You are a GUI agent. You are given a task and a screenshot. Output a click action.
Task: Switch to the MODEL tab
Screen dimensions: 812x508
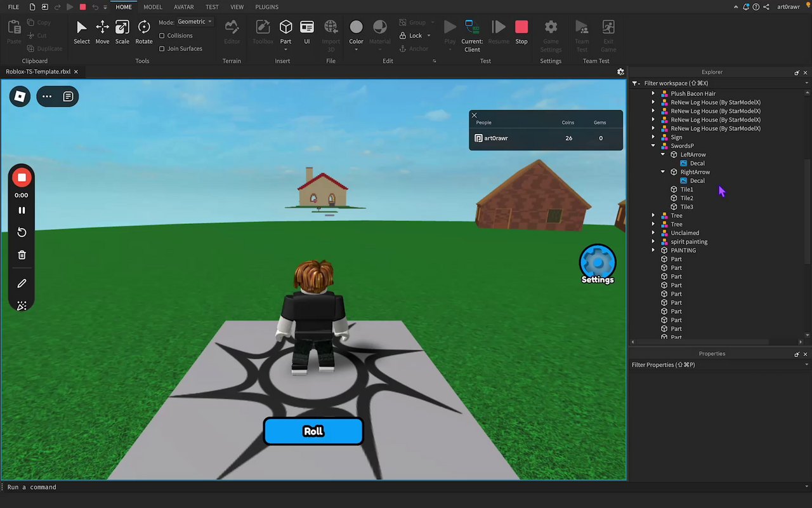click(x=153, y=7)
